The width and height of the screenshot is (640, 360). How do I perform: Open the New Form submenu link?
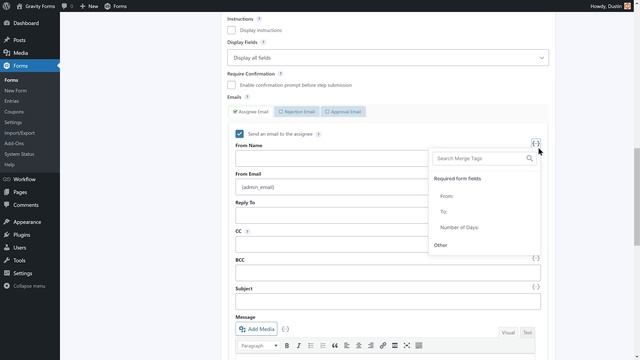point(16,91)
